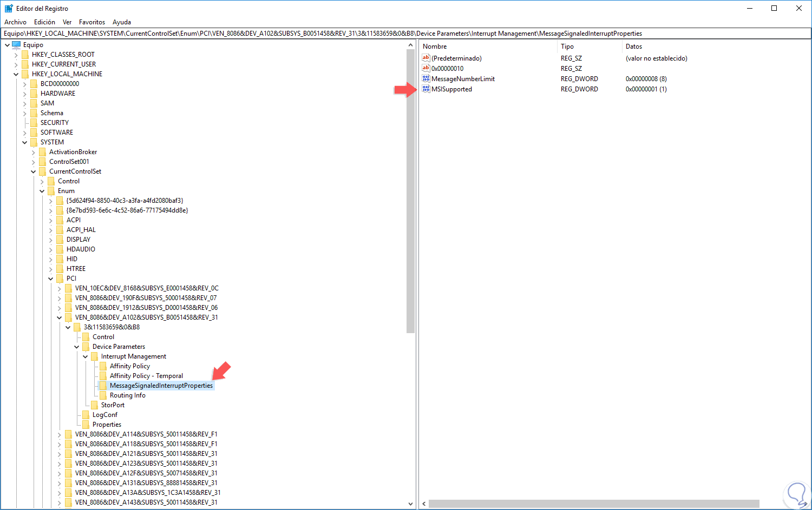Click the HKEY_LOCAL_MACHINE folder icon
Viewport: 812px width, 510px height.
(25, 74)
